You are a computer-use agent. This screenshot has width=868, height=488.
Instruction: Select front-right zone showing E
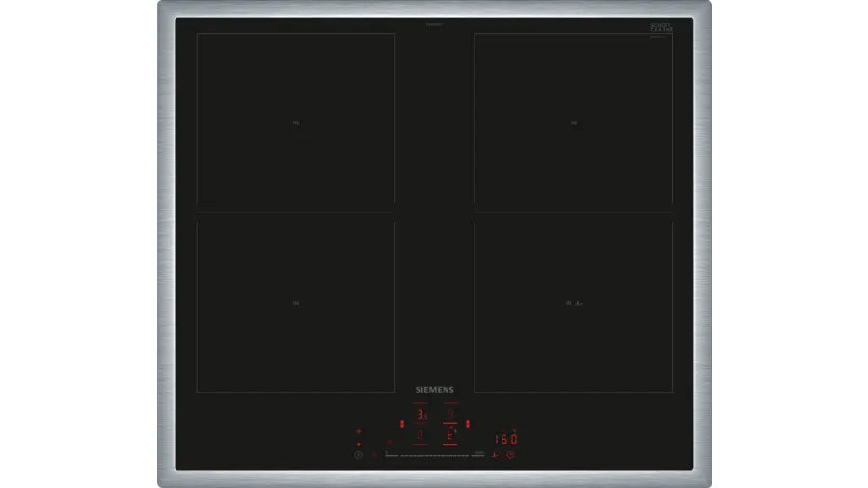pos(449,435)
